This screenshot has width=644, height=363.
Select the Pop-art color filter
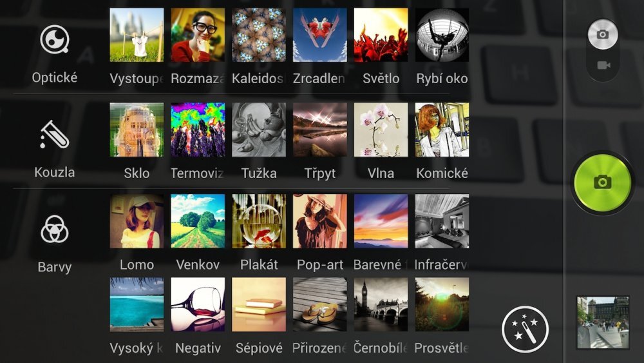(x=320, y=221)
